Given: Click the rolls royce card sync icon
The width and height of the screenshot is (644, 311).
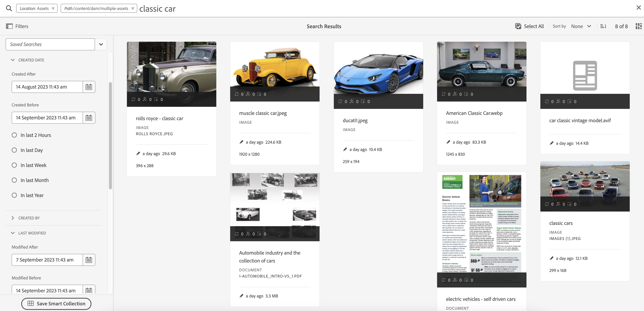Looking at the screenshot, I should (133, 99).
